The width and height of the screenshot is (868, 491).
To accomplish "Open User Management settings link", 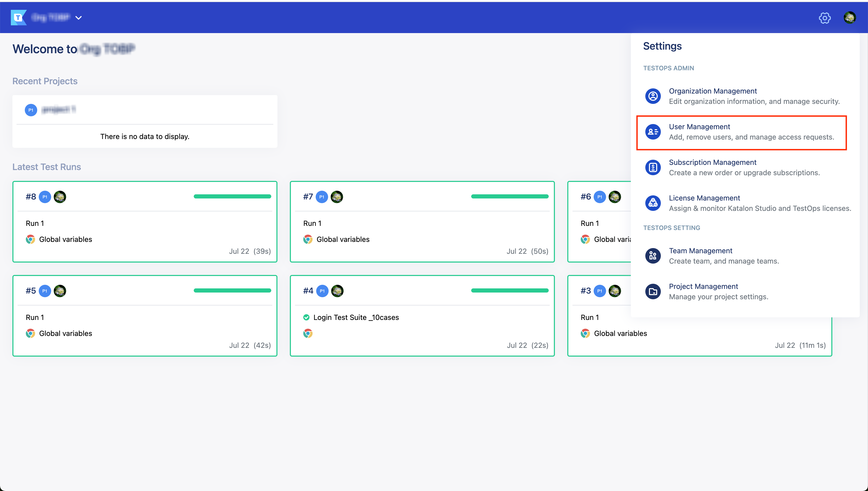I will [x=699, y=127].
